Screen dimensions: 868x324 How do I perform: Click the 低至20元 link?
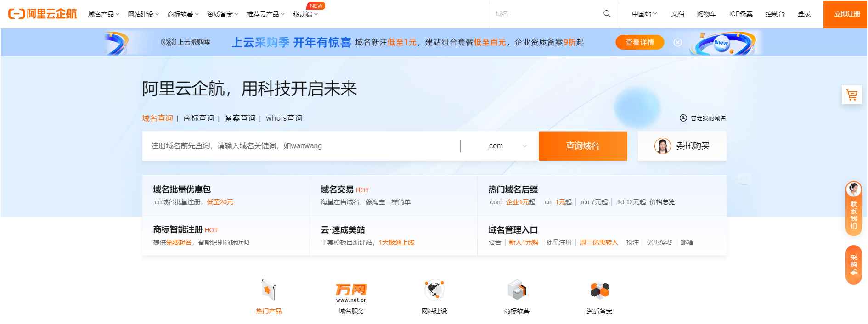[220, 202]
